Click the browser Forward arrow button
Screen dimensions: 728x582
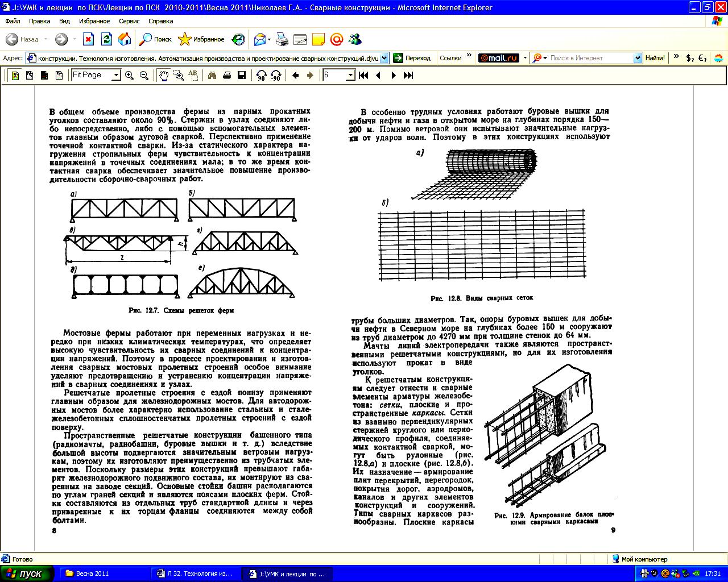point(61,39)
